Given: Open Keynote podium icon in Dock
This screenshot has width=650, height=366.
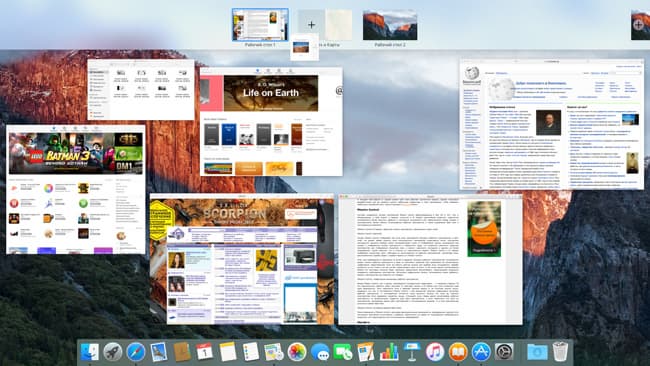Looking at the screenshot, I should [412, 352].
